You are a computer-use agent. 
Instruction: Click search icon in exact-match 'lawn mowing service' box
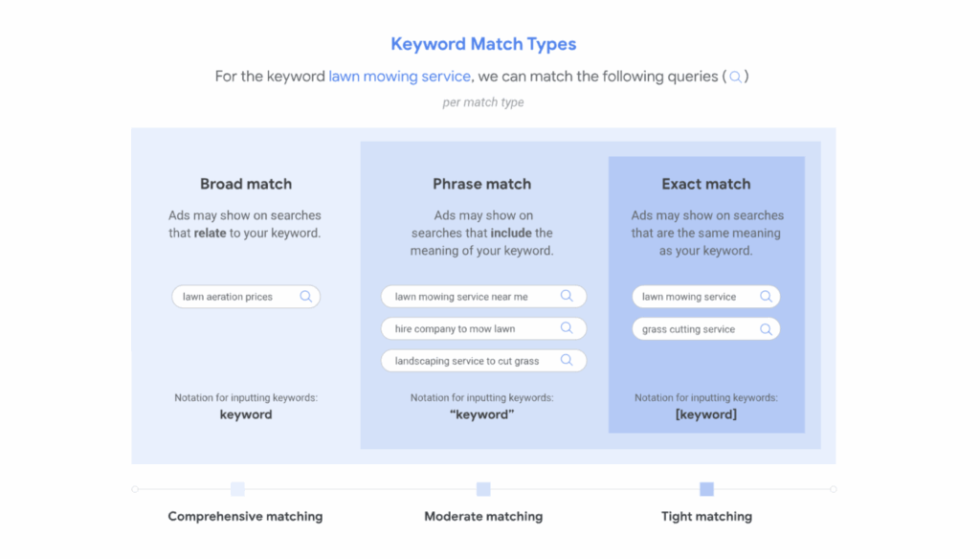[766, 297]
